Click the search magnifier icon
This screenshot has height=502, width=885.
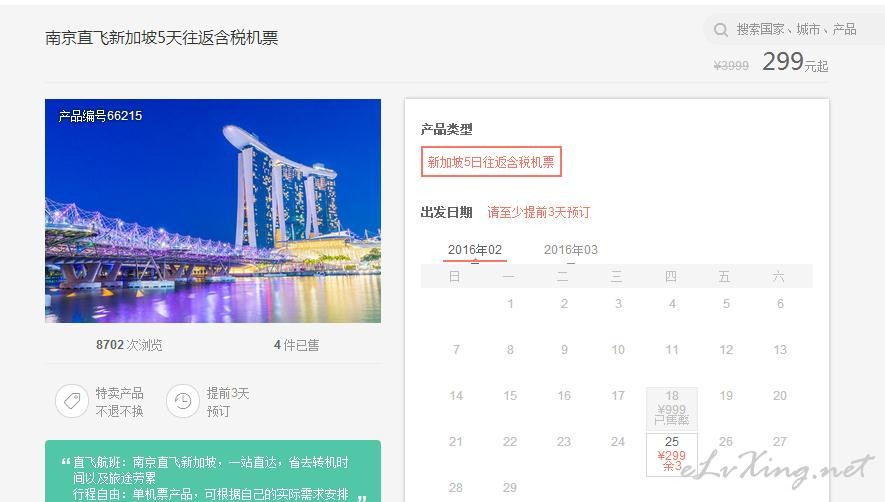tap(721, 30)
